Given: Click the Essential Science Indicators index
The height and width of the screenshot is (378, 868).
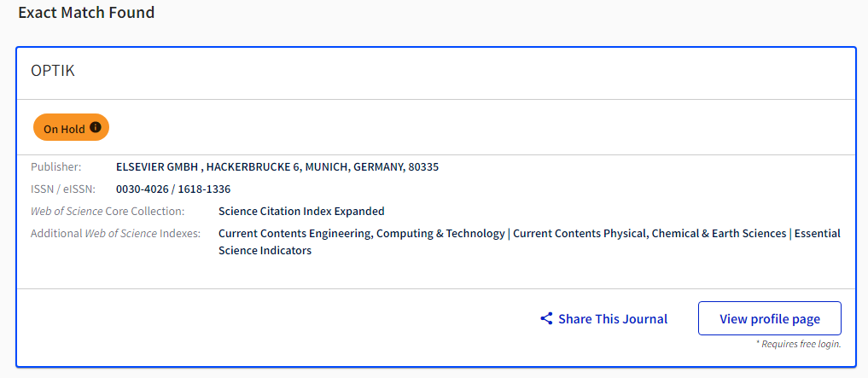Looking at the screenshot, I should (265, 251).
